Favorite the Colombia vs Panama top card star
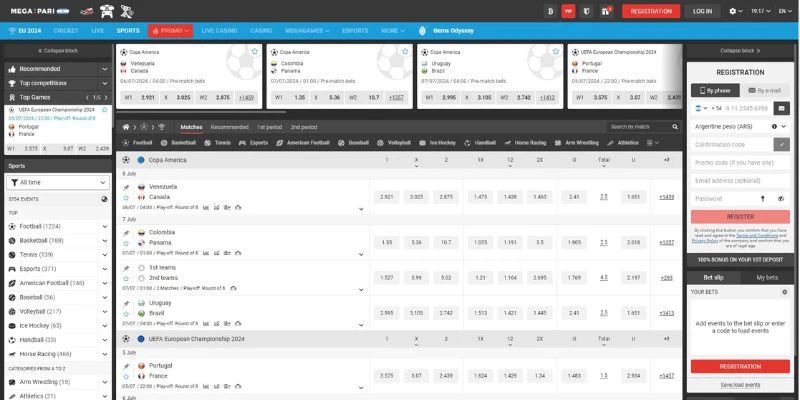Screen dimensions: 800x400 tap(405, 52)
